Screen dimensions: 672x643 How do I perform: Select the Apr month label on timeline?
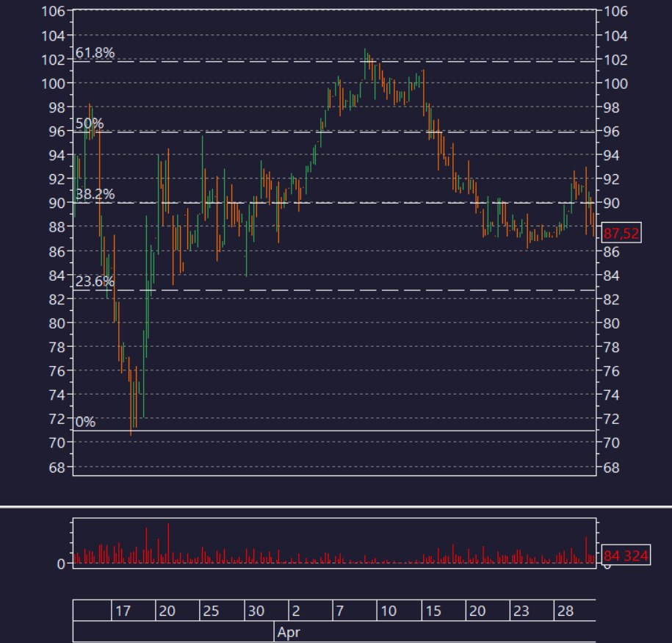pos(289,632)
